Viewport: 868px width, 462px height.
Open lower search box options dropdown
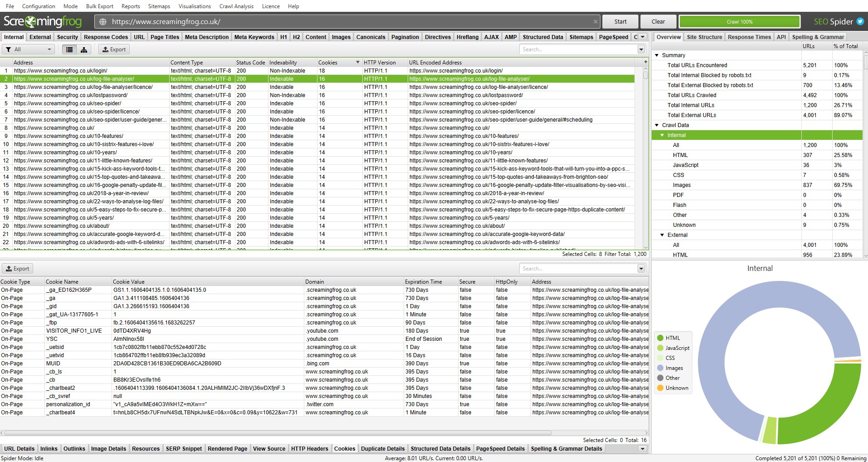(641, 269)
